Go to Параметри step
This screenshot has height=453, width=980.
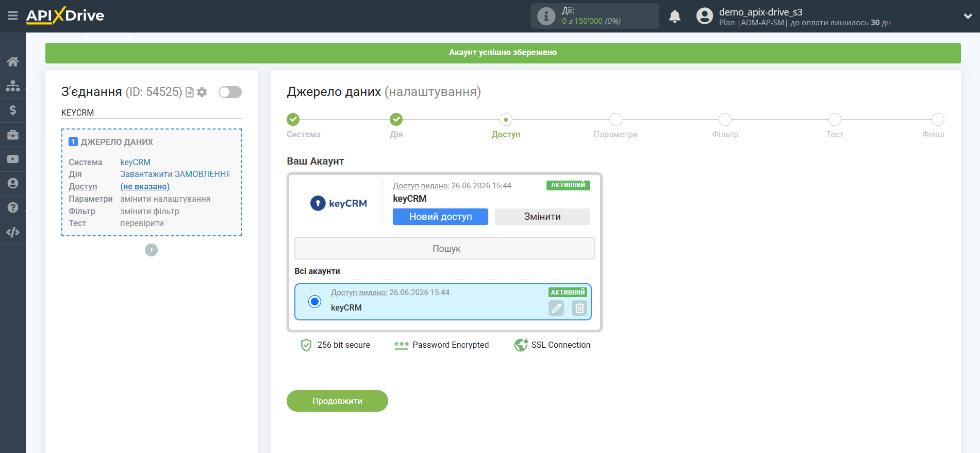coord(616,120)
